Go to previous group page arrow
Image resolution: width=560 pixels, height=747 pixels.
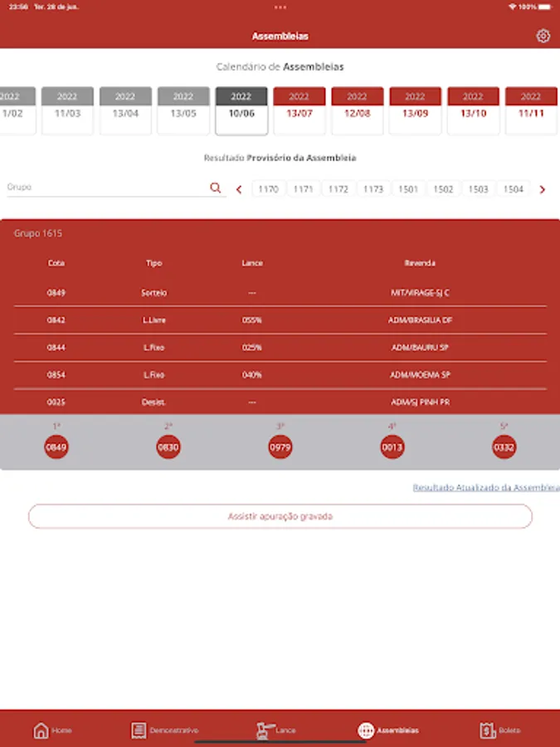[239, 189]
